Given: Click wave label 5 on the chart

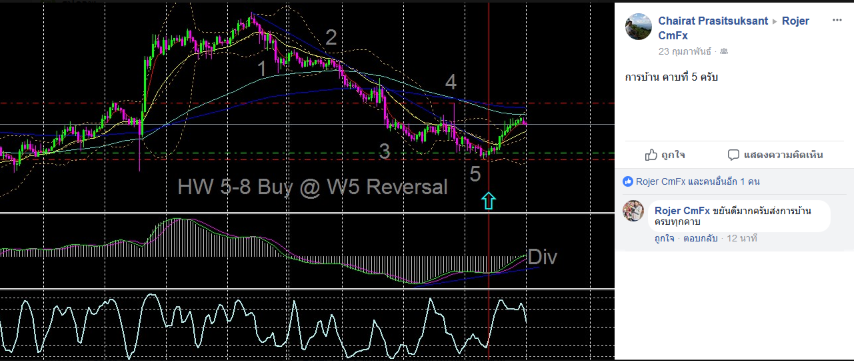Looking at the screenshot, I should (x=475, y=175).
